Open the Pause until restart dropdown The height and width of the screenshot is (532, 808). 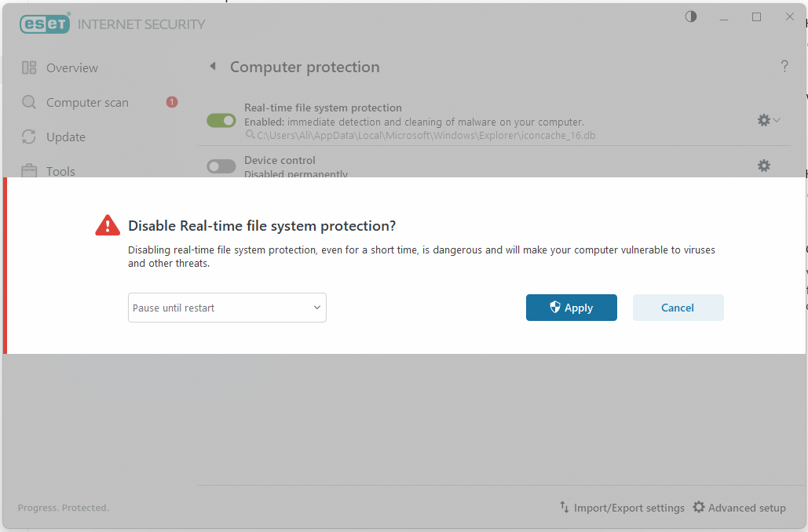(x=227, y=308)
